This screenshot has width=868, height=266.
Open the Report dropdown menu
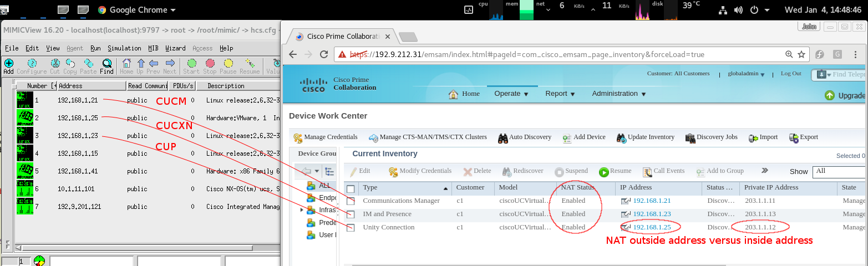pyautogui.click(x=560, y=94)
